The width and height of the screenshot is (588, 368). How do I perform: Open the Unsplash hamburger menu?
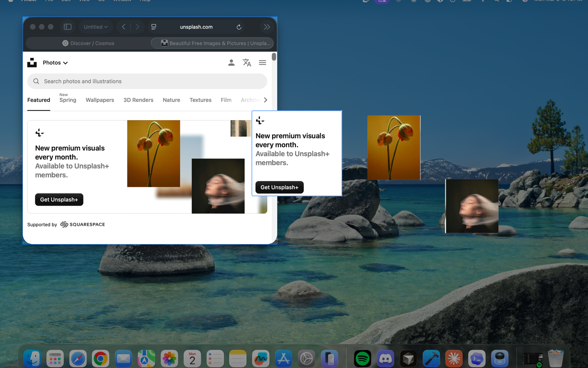[263, 63]
